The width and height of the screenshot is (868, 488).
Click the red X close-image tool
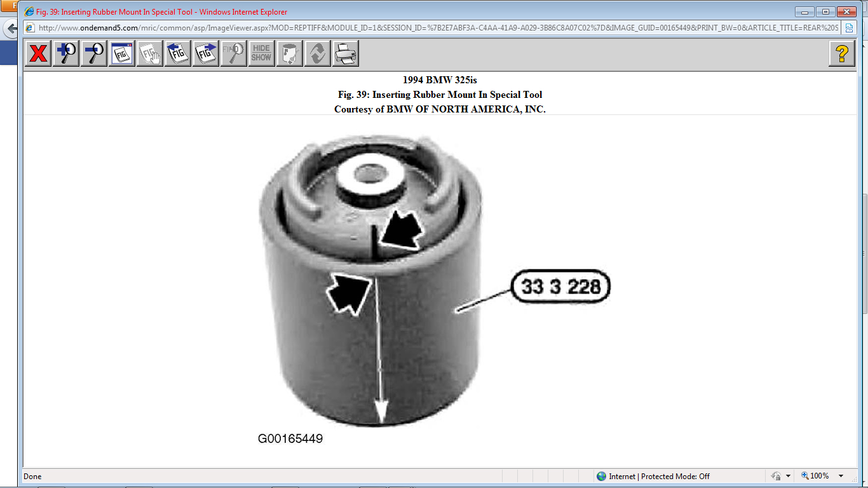pyautogui.click(x=37, y=53)
